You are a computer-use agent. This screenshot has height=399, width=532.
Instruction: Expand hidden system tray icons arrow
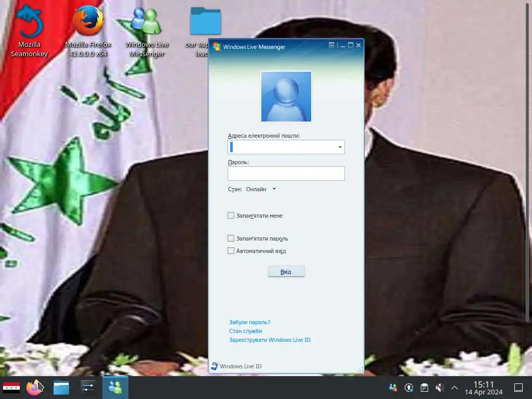point(455,388)
